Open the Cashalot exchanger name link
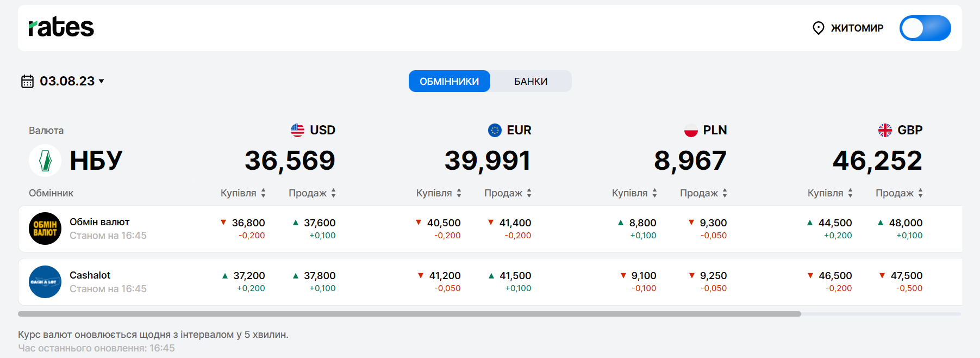This screenshot has height=358, width=980. (x=90, y=275)
